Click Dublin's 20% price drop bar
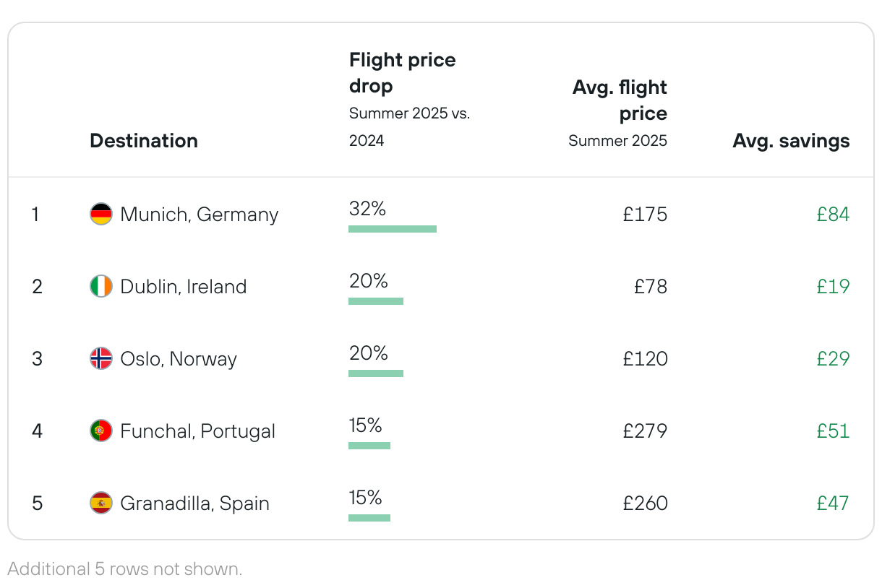The width and height of the screenshot is (882, 588). pos(376,301)
